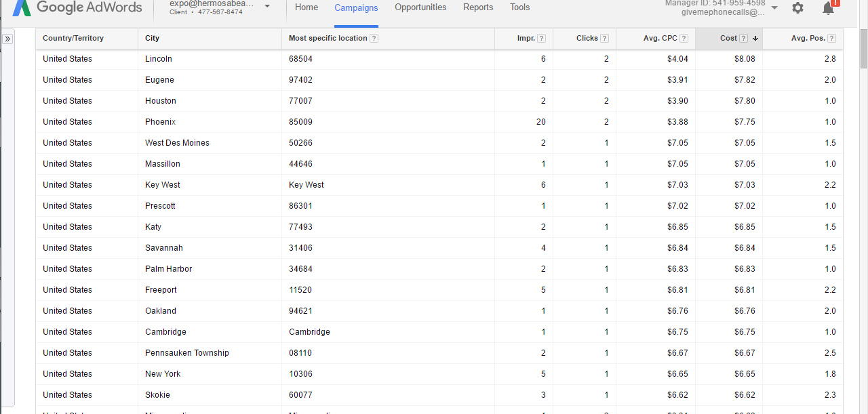The height and width of the screenshot is (414, 868).
Task: Sort by Country/Territory column header
Action: (73, 39)
